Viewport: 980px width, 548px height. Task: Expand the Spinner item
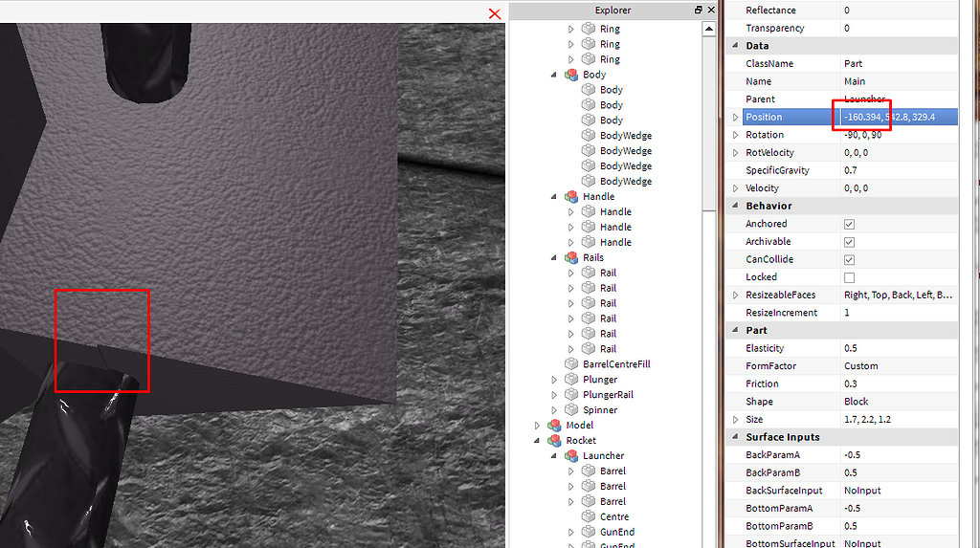(554, 410)
